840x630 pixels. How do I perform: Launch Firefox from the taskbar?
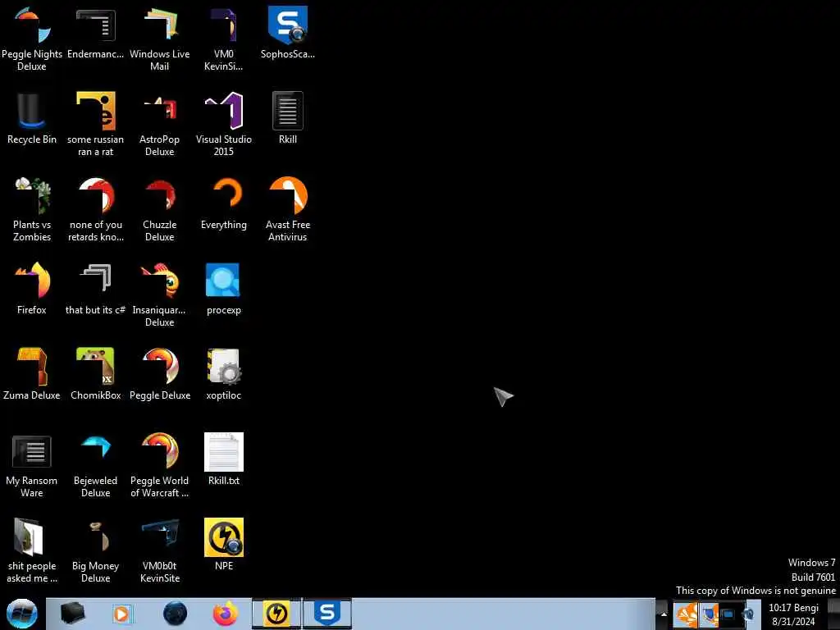[226, 614]
